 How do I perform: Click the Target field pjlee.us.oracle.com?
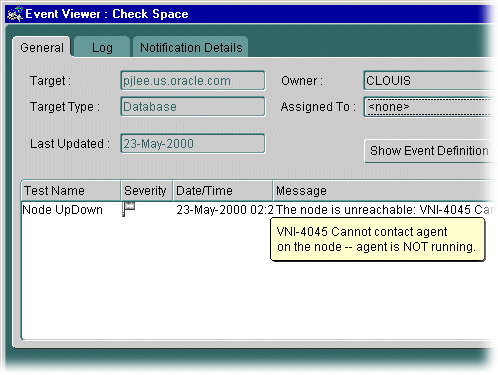click(193, 81)
